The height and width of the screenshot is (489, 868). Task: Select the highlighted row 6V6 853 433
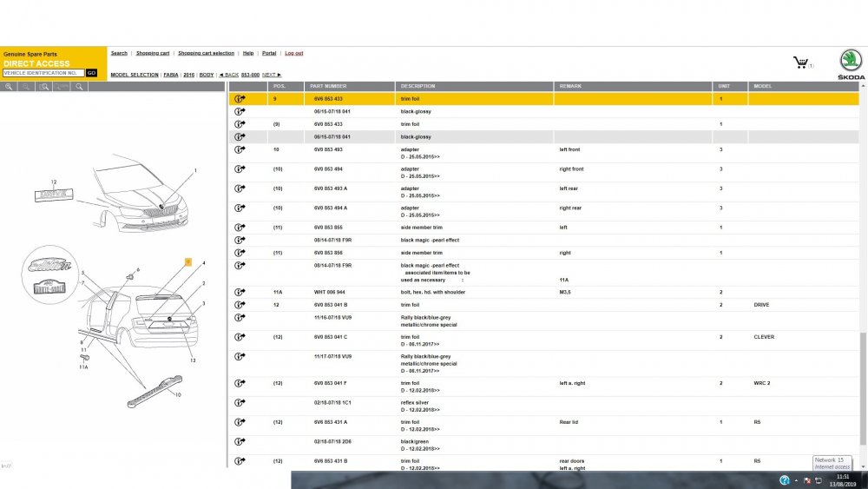[543, 98]
